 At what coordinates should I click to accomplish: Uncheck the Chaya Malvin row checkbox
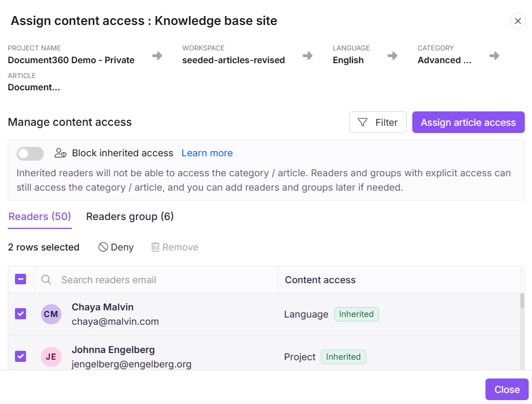[x=21, y=314]
